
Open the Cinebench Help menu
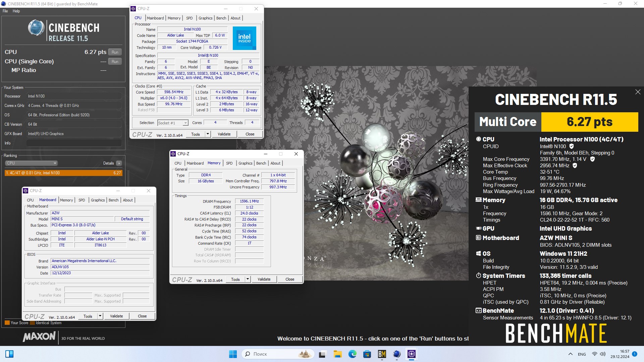click(x=16, y=11)
